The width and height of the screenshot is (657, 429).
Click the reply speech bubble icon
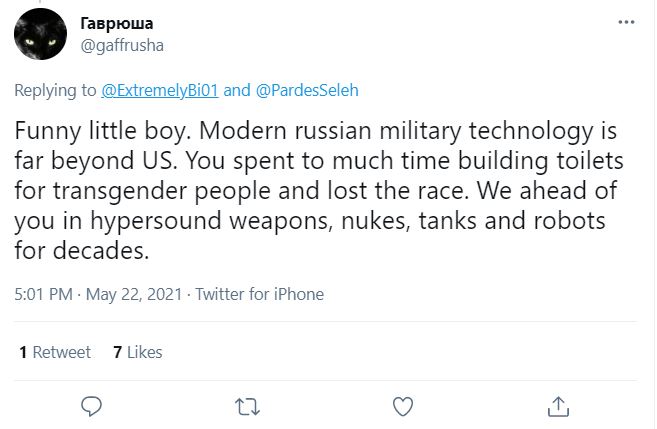click(91, 406)
